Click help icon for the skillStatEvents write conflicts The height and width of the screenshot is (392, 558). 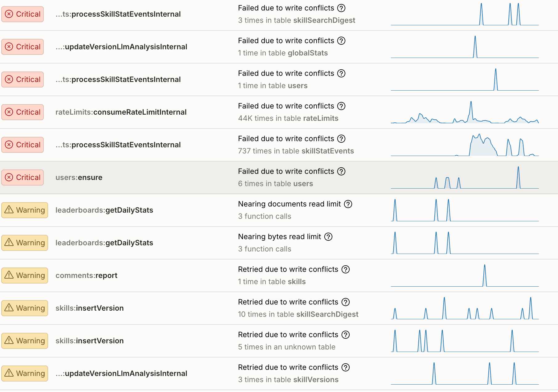pyautogui.click(x=341, y=139)
